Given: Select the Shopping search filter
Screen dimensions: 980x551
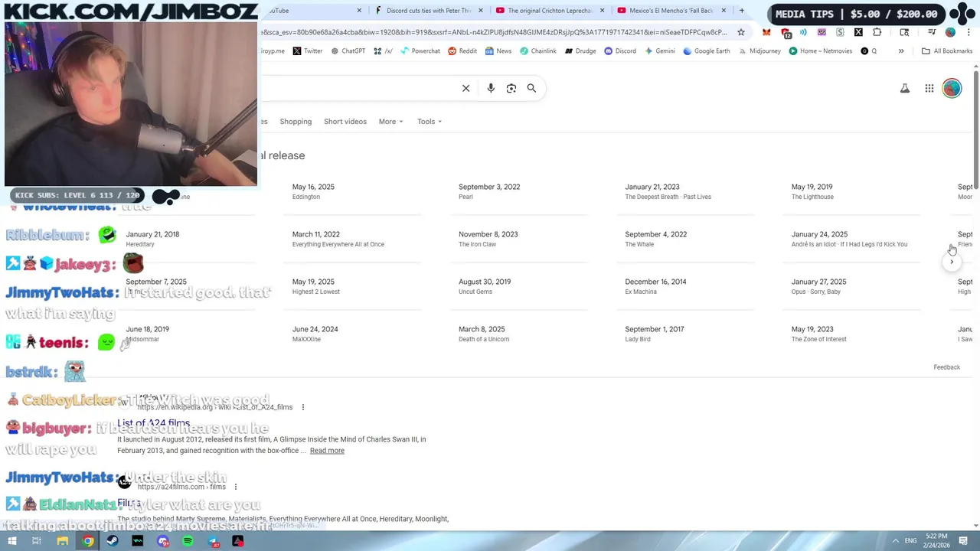Looking at the screenshot, I should (x=296, y=122).
